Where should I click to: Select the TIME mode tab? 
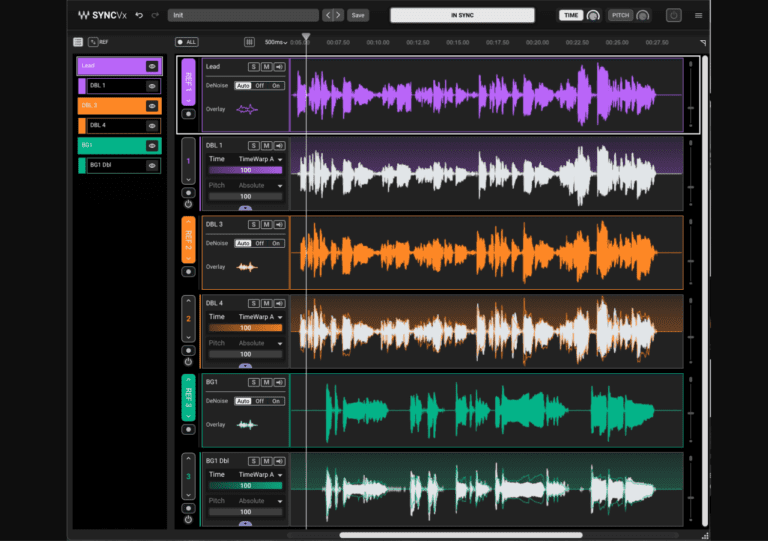coord(571,15)
